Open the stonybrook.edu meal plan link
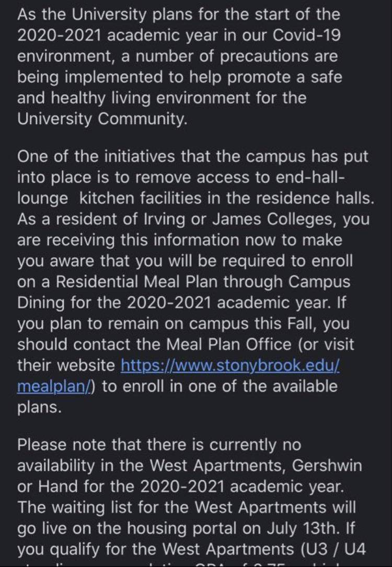Viewport: 392px width, 567px height. click(230, 365)
